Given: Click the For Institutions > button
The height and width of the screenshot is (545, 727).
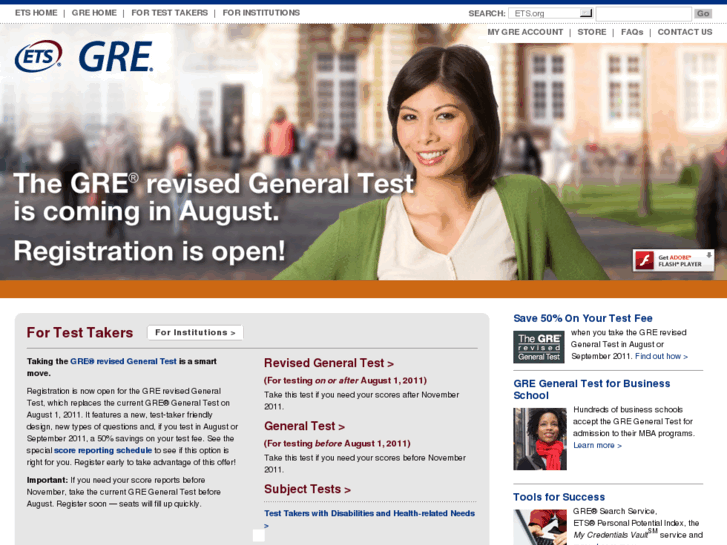Looking at the screenshot, I should pyautogui.click(x=195, y=333).
